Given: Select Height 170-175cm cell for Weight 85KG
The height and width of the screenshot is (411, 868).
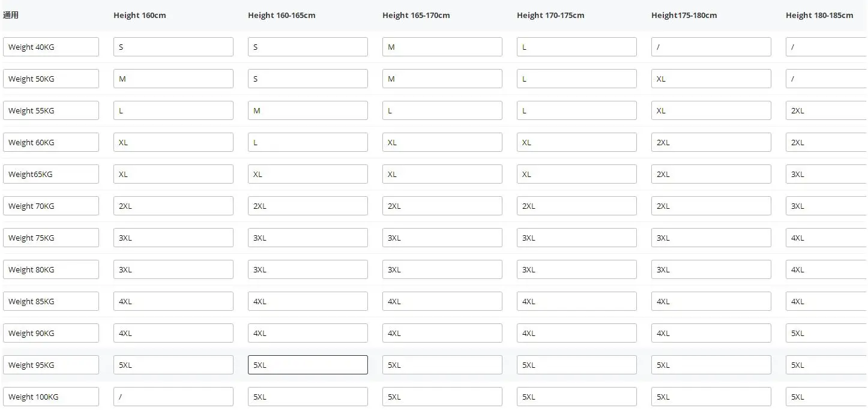Looking at the screenshot, I should click(x=576, y=301).
